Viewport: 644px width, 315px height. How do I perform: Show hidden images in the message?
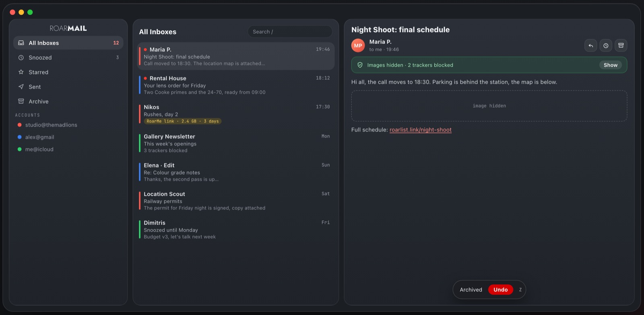pyautogui.click(x=610, y=65)
